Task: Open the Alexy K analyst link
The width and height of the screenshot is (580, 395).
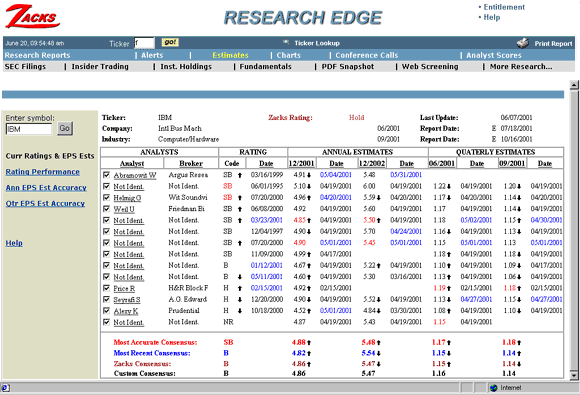Action: click(126, 311)
